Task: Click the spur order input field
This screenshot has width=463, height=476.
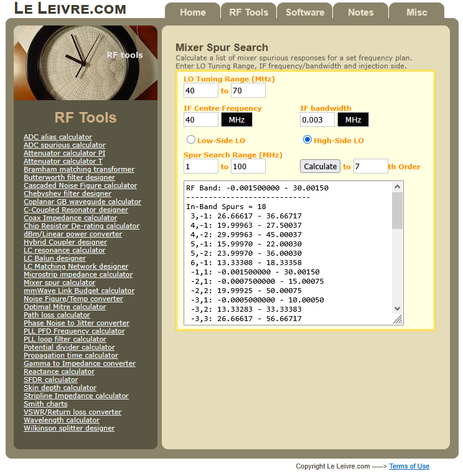Action: (370, 166)
